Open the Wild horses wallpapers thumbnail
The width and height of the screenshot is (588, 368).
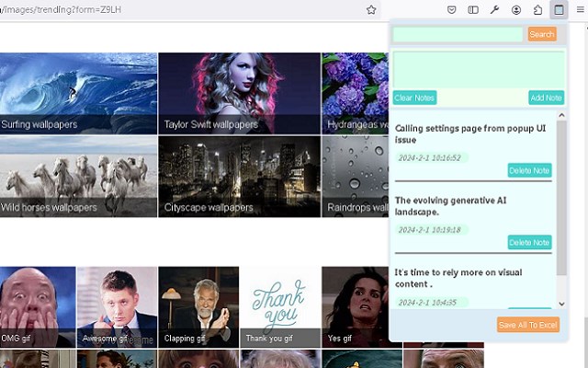[x=78, y=177]
